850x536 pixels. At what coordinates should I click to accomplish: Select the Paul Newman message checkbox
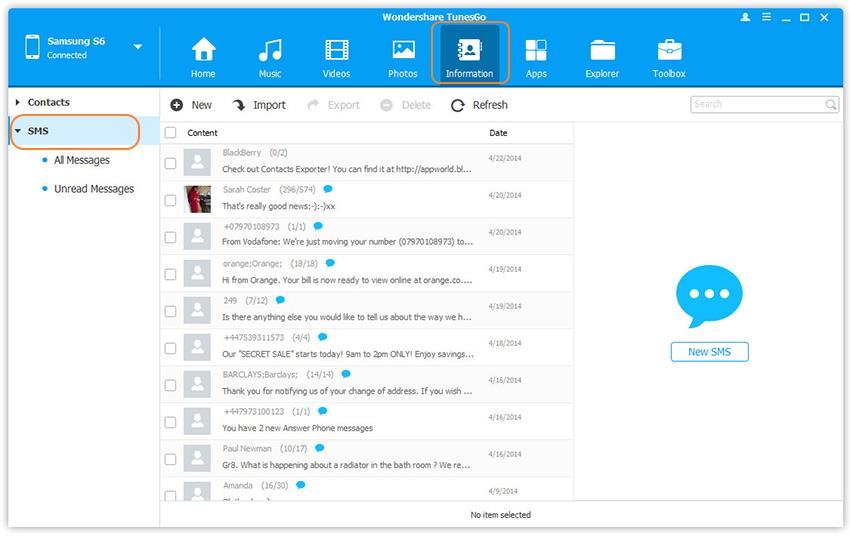coord(170,459)
